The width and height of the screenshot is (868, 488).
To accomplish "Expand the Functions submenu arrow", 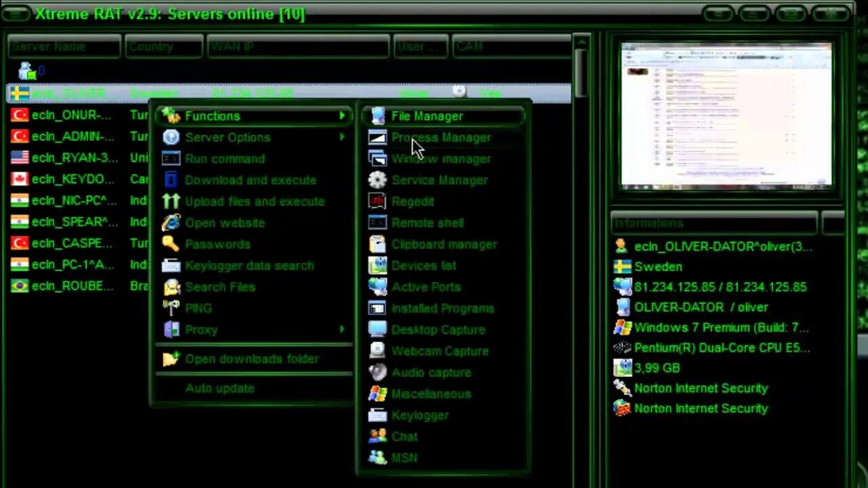I will (x=342, y=116).
